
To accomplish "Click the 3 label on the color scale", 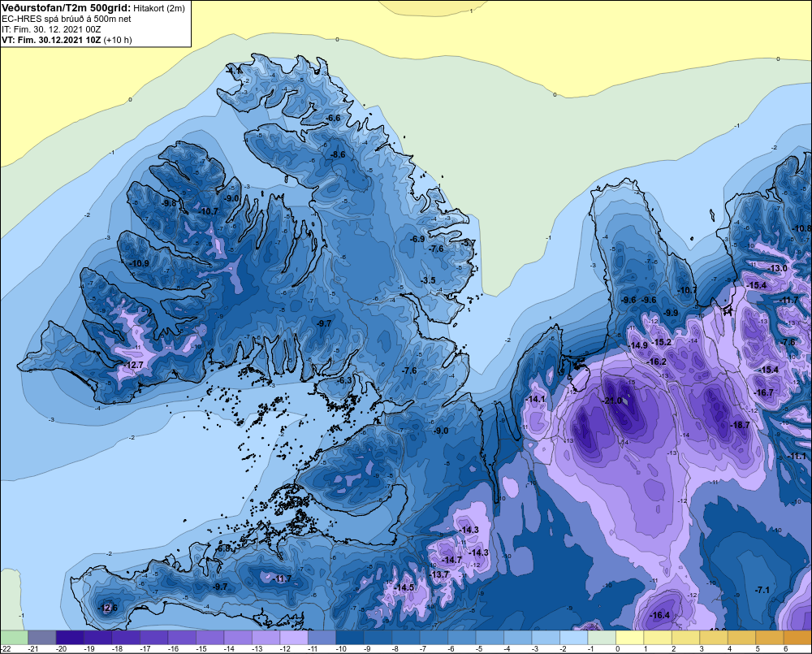I will click(x=702, y=649).
